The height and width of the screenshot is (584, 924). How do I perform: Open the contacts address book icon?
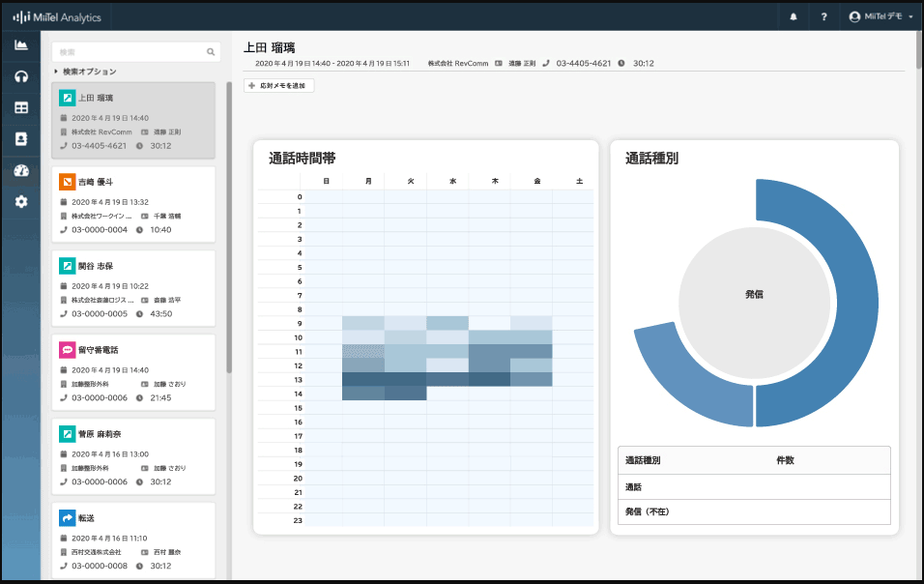20,138
